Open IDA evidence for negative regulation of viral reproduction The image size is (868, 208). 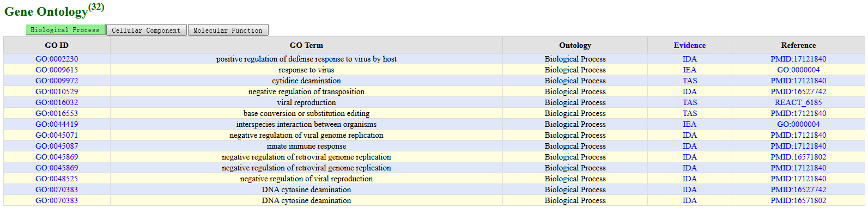pos(689,179)
